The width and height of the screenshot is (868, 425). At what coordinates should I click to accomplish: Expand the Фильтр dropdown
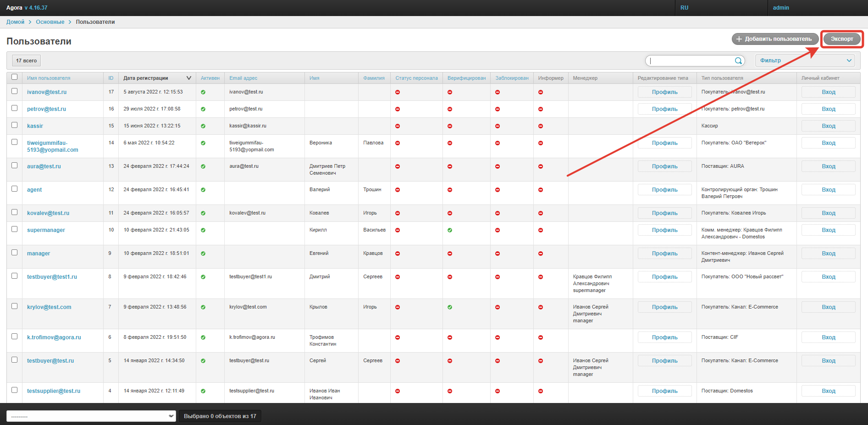(x=805, y=61)
